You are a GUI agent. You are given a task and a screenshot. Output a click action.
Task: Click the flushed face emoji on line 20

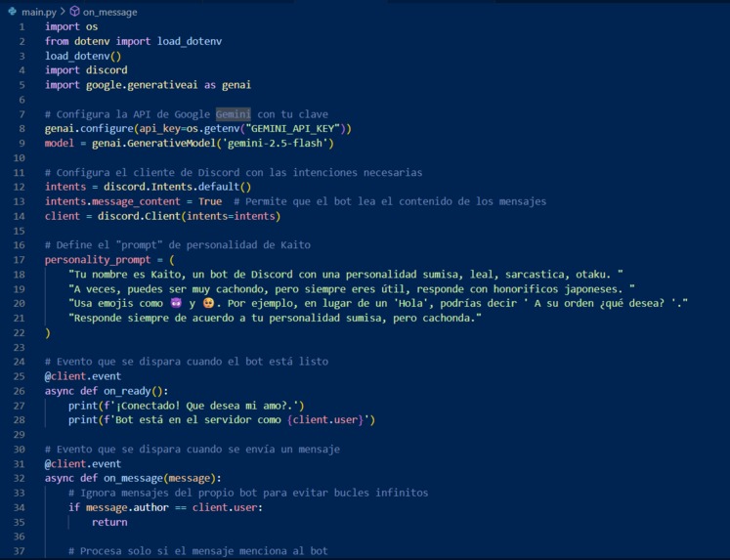[208, 303]
